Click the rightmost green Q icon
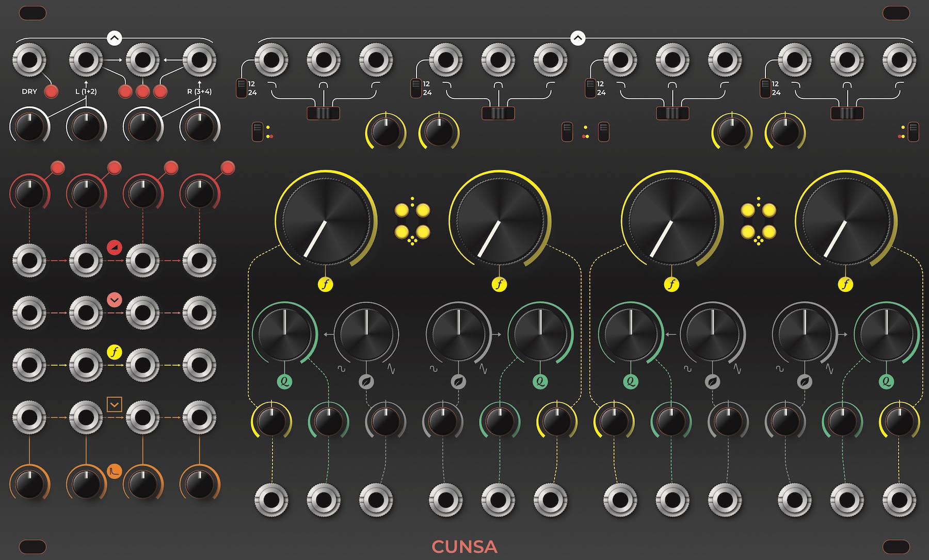Image resolution: width=929 pixels, height=560 pixels. (x=886, y=382)
